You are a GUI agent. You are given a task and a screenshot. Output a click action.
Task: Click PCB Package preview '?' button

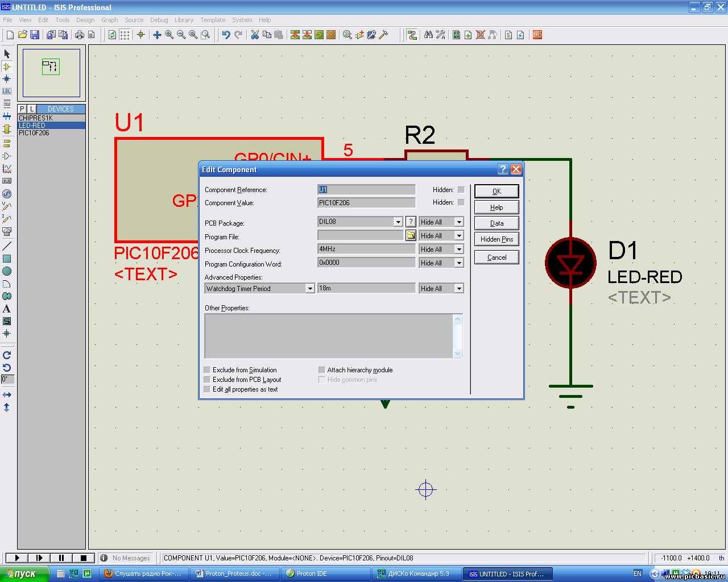411,222
